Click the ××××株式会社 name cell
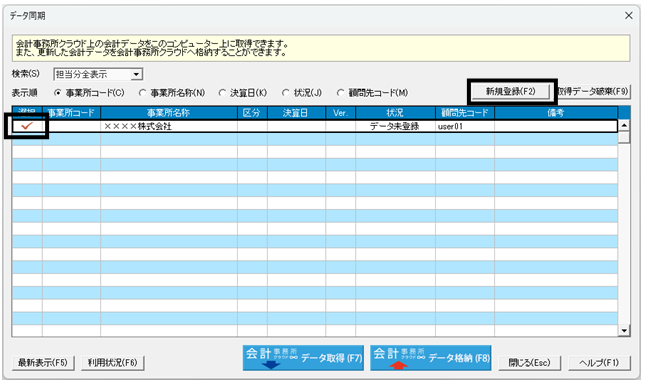This screenshot has height=384, width=649. tap(169, 126)
